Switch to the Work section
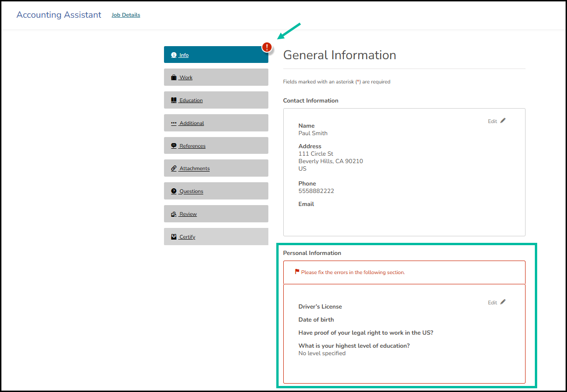This screenshot has height=392, width=567. click(216, 77)
